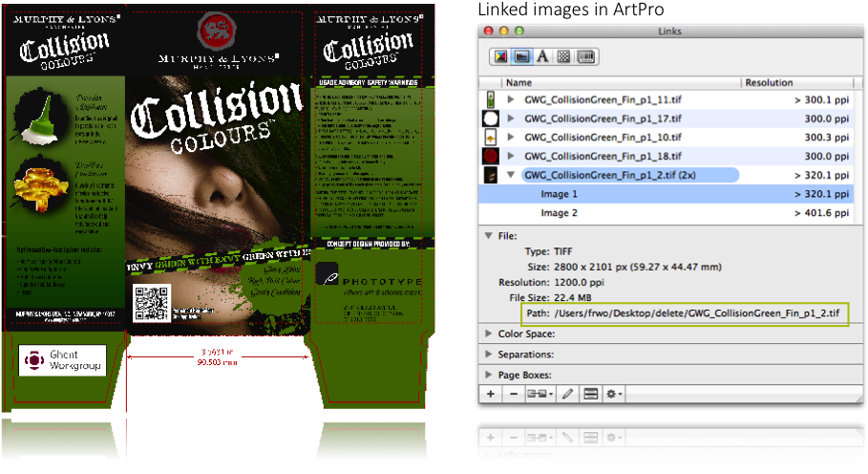
Task: Click the '1200.0 ppi' Resolution value
Action: (x=579, y=283)
